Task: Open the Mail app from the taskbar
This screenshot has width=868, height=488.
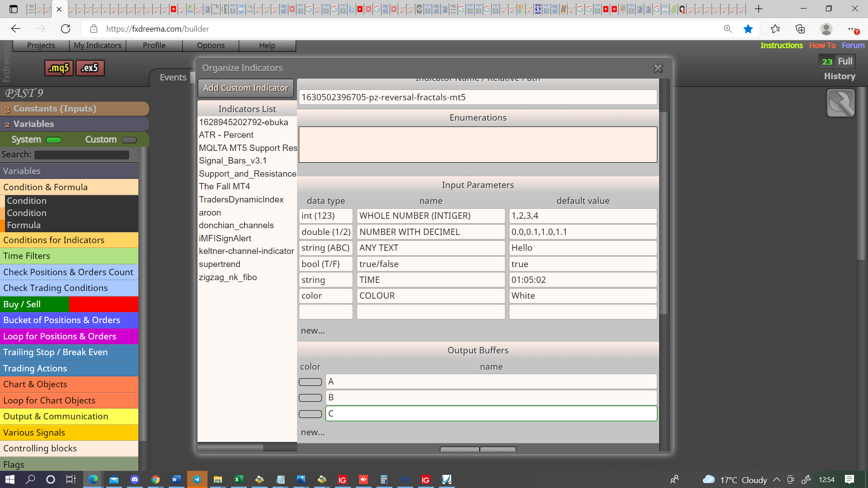Action: click(114, 479)
